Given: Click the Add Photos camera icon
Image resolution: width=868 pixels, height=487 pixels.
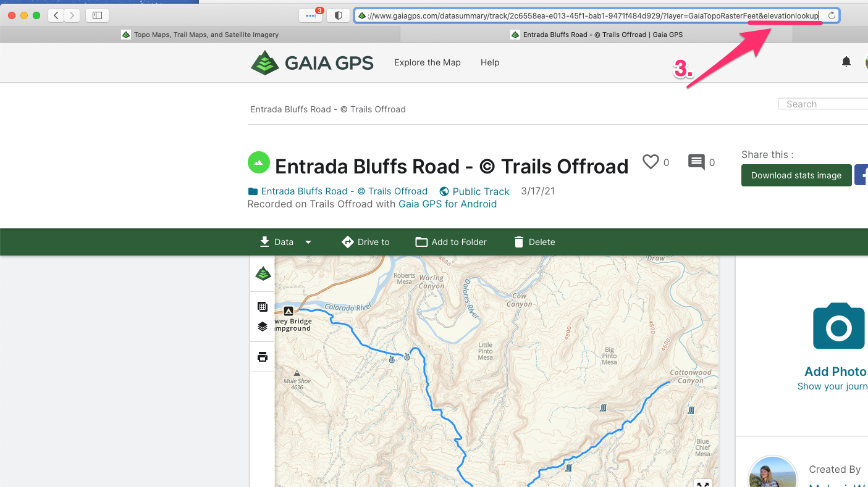Looking at the screenshot, I should click(x=838, y=326).
